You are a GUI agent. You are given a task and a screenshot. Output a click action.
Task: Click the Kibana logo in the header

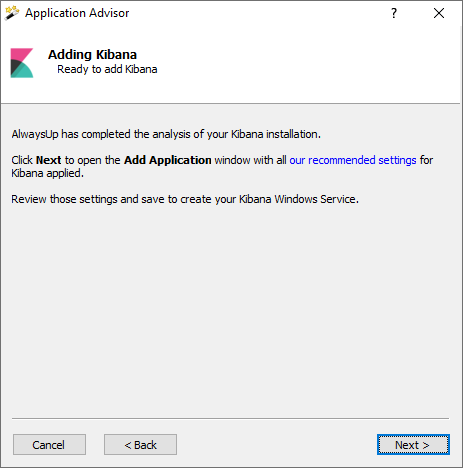tap(22, 63)
